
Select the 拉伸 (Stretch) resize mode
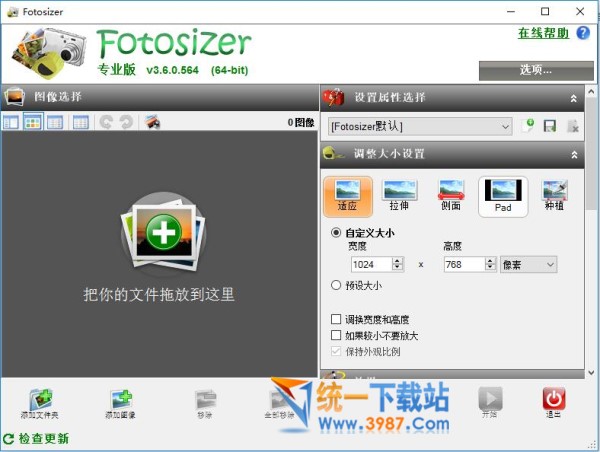click(399, 196)
